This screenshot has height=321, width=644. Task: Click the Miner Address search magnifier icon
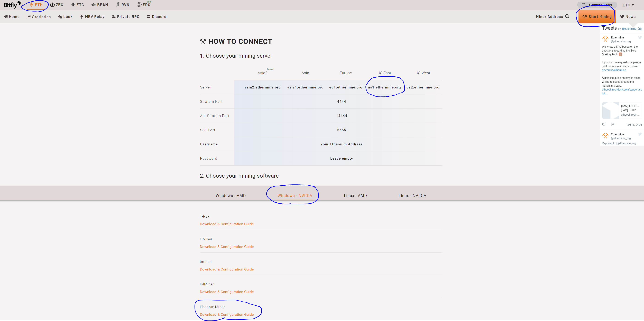(x=567, y=16)
